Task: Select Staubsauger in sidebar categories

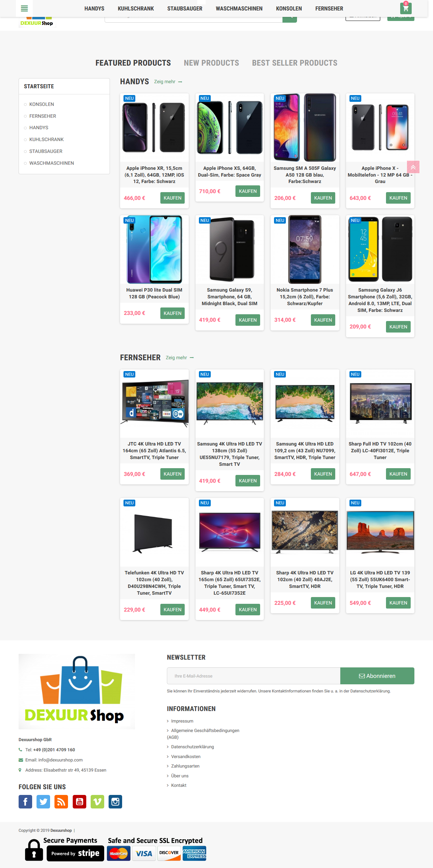Action: pos(46,151)
